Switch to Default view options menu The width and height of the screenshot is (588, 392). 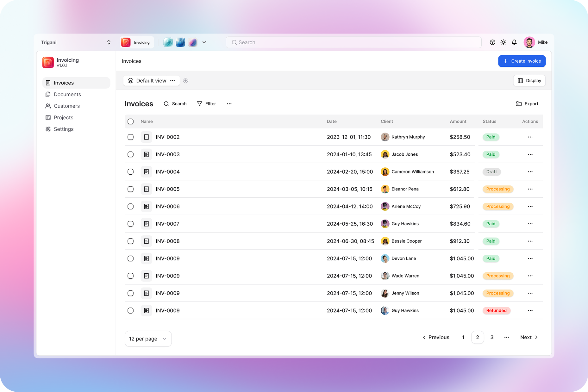(173, 81)
